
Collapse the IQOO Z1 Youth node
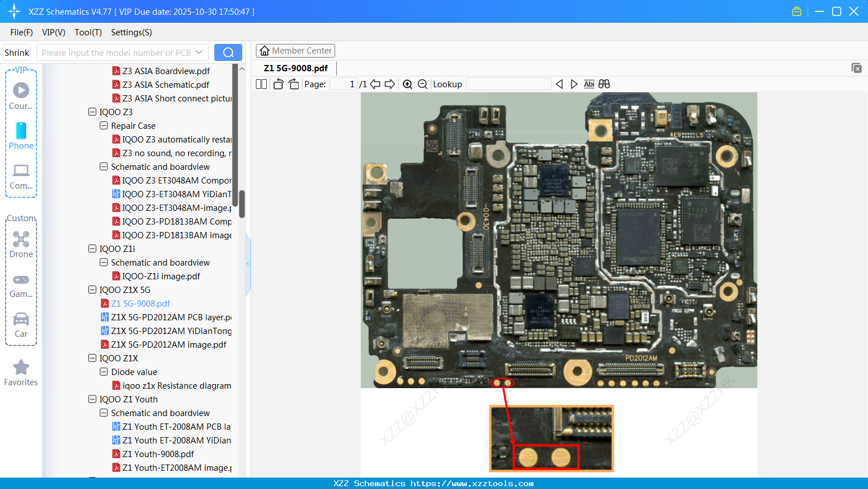[x=92, y=399]
